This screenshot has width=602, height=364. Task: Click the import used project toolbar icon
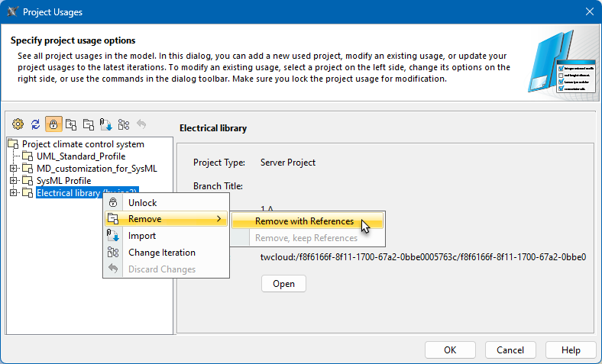(x=106, y=124)
